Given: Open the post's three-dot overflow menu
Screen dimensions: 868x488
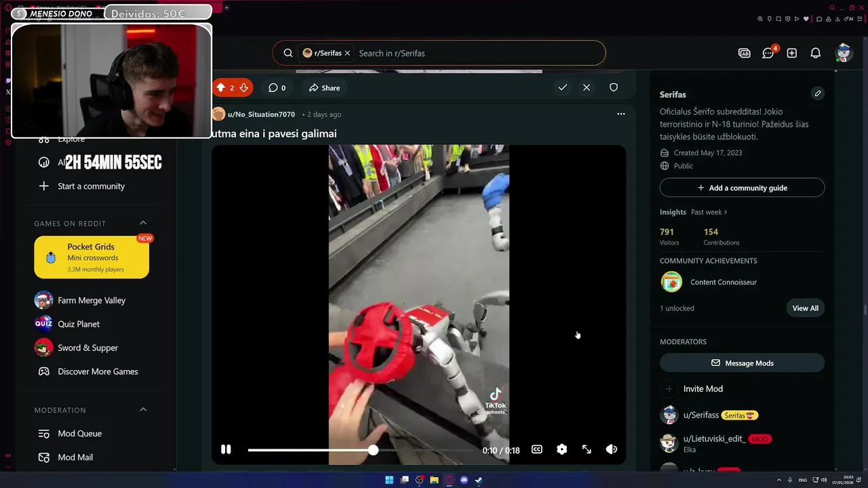Looking at the screenshot, I should [620, 114].
